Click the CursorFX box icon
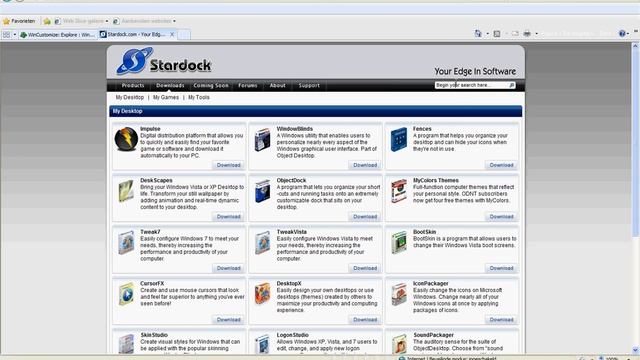Viewport: 640px width, 360px height. pos(126,294)
